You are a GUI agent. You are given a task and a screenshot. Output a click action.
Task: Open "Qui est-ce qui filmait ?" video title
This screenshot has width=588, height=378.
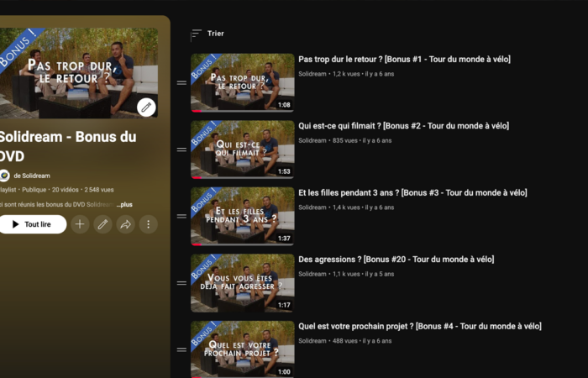[x=403, y=126]
